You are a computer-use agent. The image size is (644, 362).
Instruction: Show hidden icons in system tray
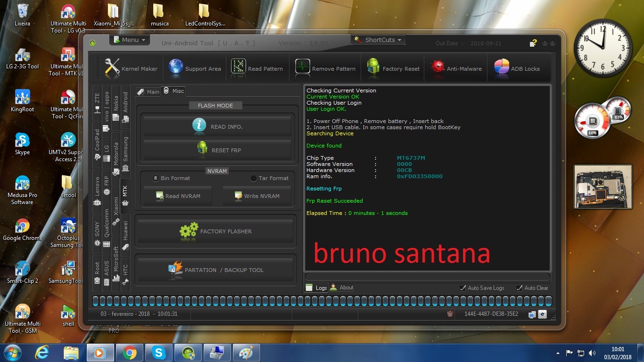click(558, 353)
